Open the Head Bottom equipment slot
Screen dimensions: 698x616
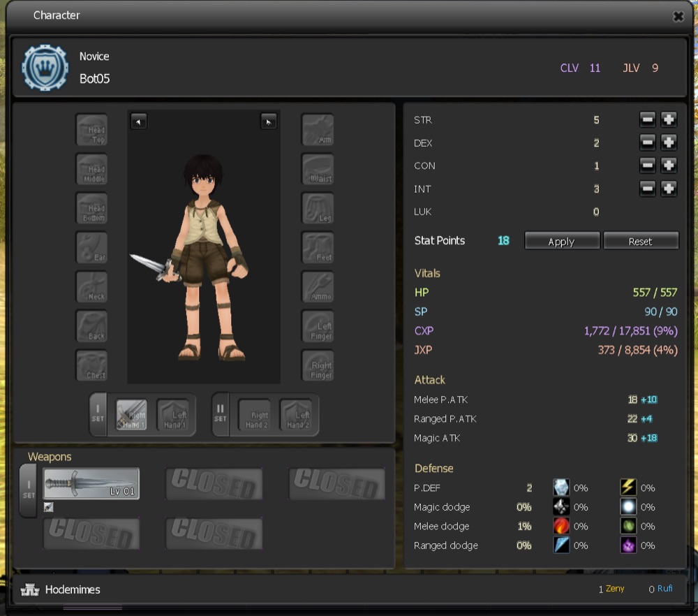91,208
